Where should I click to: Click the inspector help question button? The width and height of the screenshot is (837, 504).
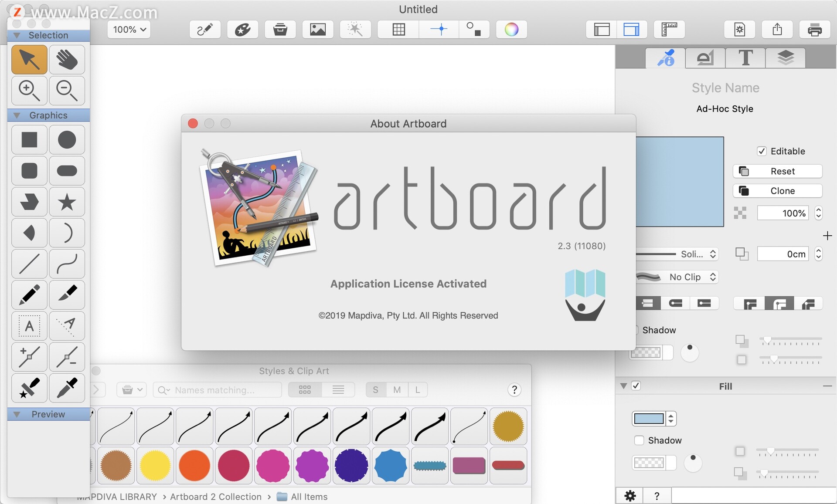(x=657, y=496)
